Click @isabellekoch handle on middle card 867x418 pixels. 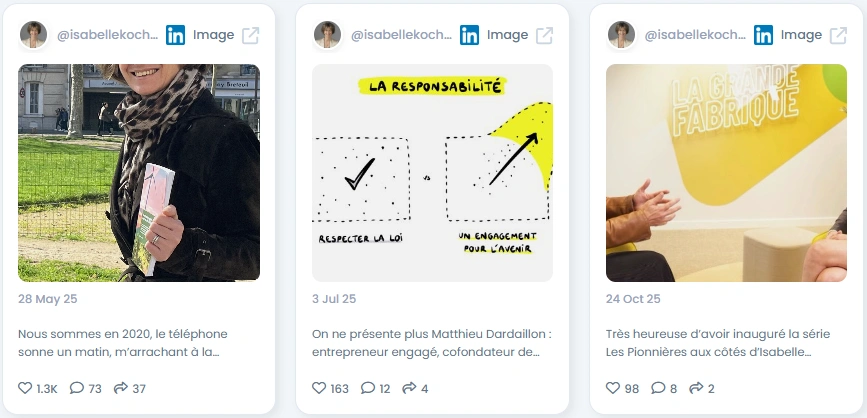point(401,35)
